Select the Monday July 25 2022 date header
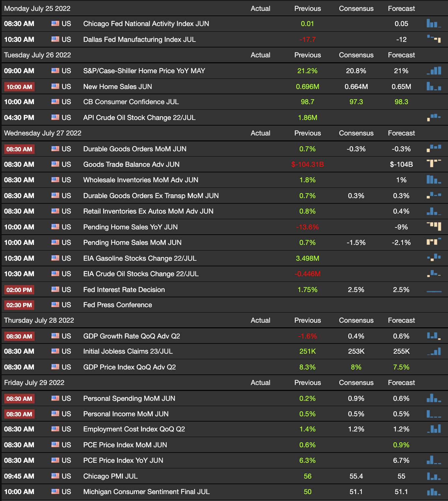 click(x=37, y=9)
